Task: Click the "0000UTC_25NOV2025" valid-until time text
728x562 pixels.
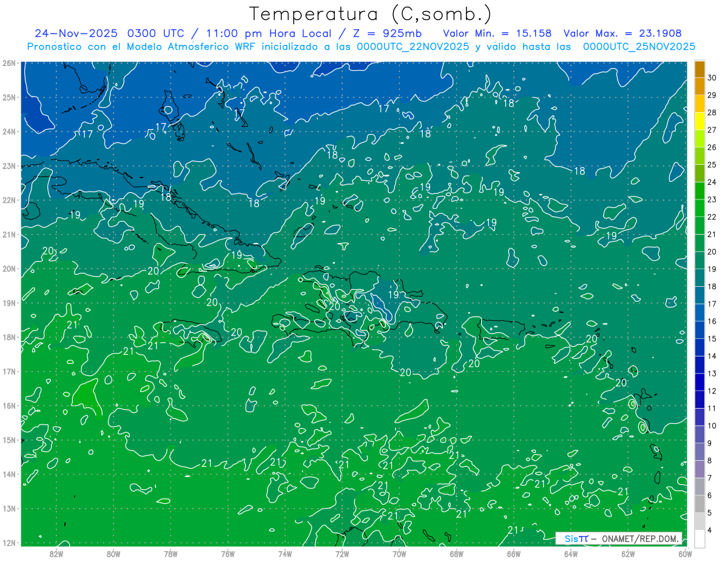Action: tap(639, 46)
